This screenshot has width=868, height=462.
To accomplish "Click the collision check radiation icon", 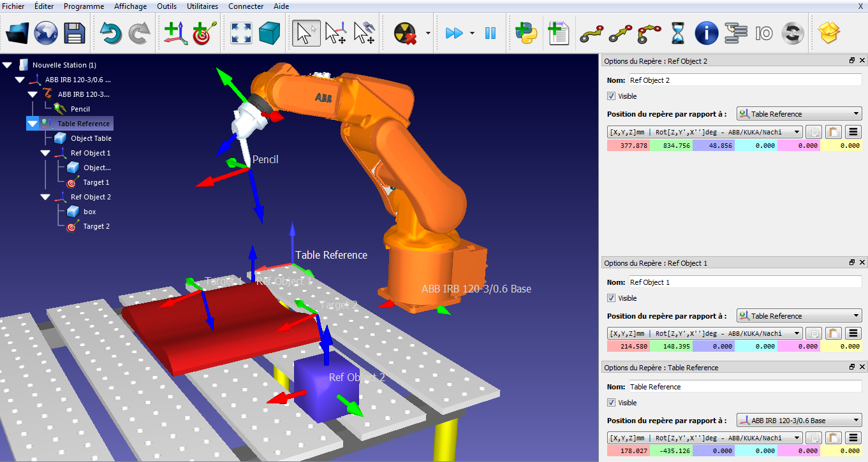I will [405, 32].
